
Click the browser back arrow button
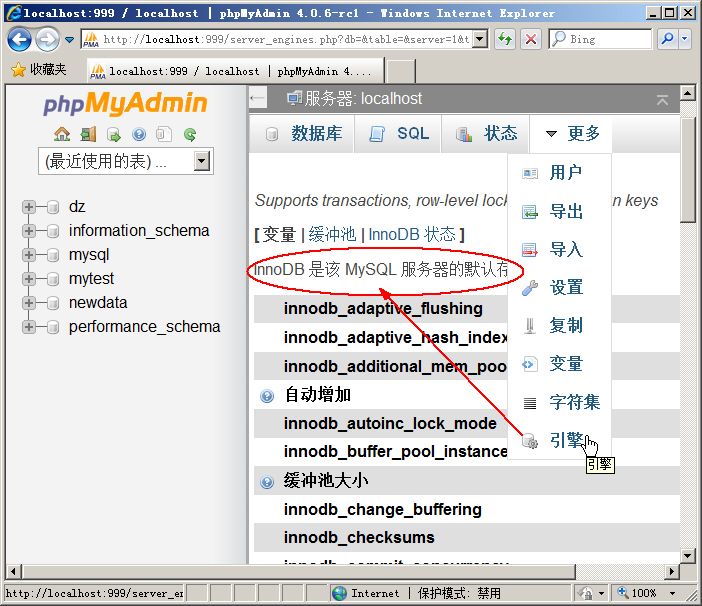point(19,40)
